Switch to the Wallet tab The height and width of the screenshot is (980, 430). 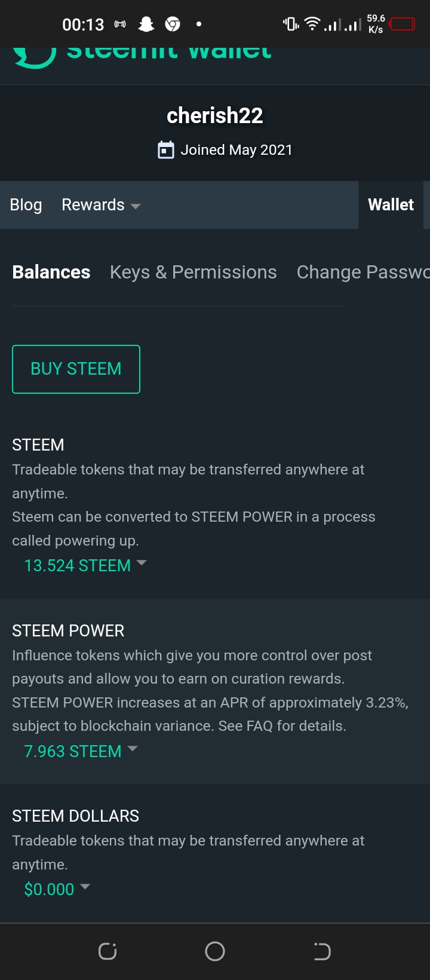click(391, 205)
